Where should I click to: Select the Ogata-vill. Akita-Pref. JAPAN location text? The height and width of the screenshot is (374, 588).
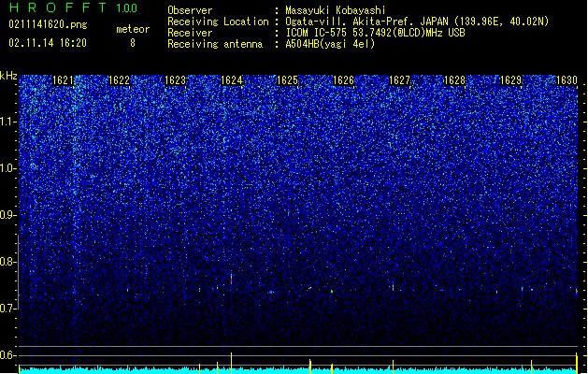[417, 22]
